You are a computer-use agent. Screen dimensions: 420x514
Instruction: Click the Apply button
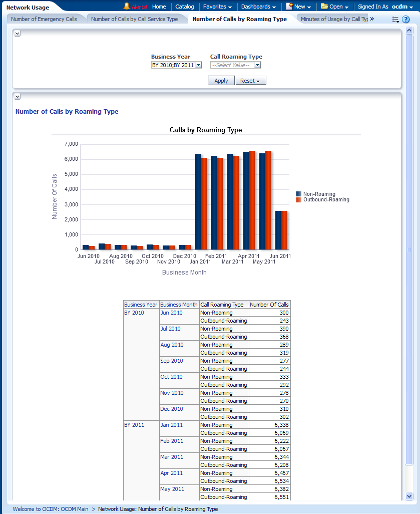click(x=221, y=81)
